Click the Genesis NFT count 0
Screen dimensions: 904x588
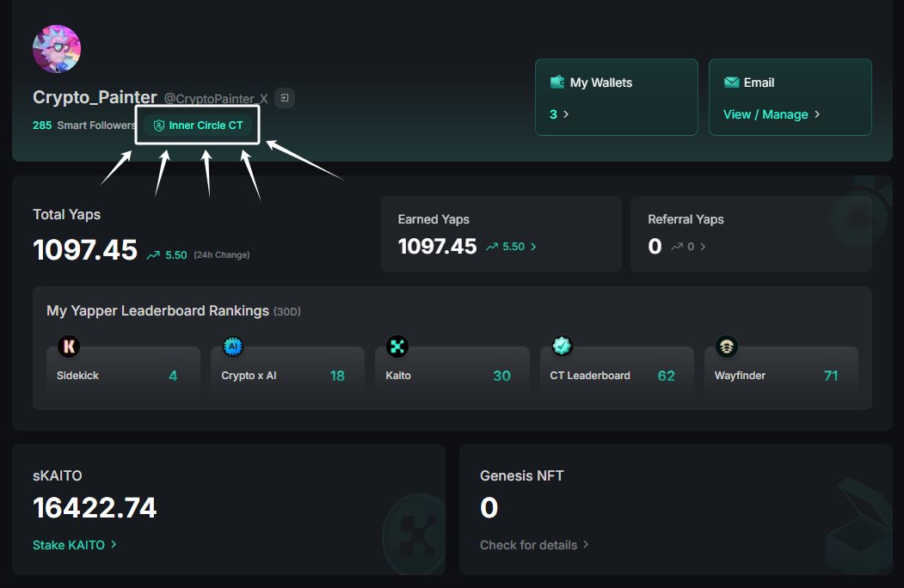[489, 508]
